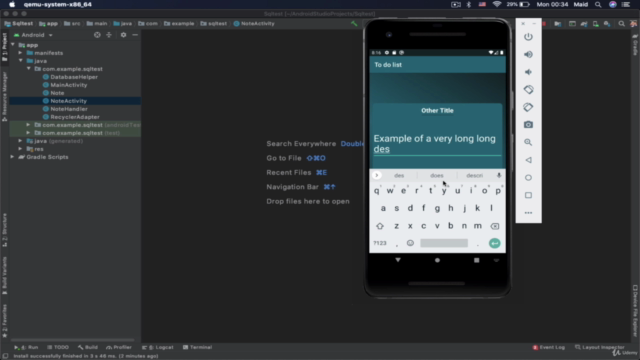Expand Gradle Scripts node
Image resolution: width=640 pixels, height=360 pixels.
[12, 157]
